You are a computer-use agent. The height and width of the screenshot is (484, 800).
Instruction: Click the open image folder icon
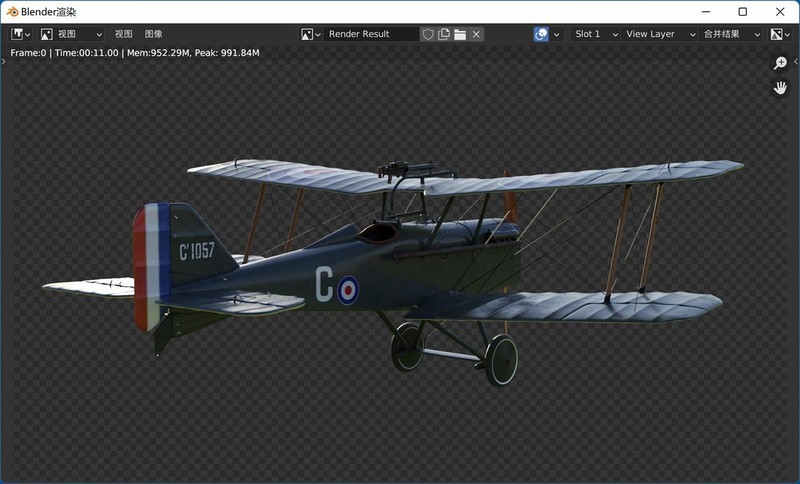point(460,34)
